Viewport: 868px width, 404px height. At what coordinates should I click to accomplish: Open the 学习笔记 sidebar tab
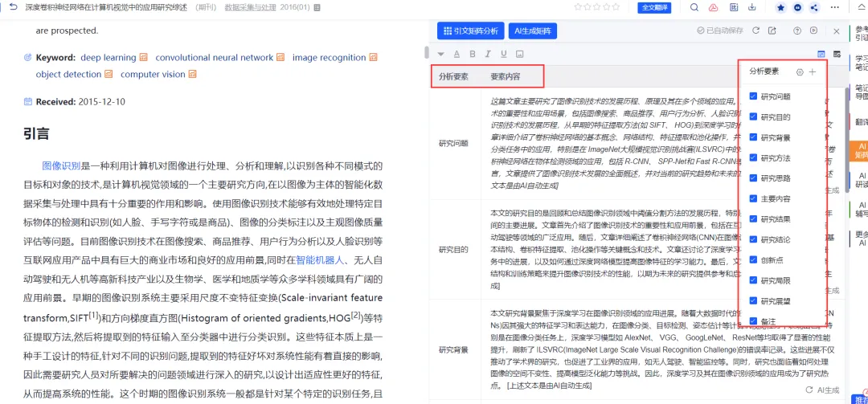point(860,62)
